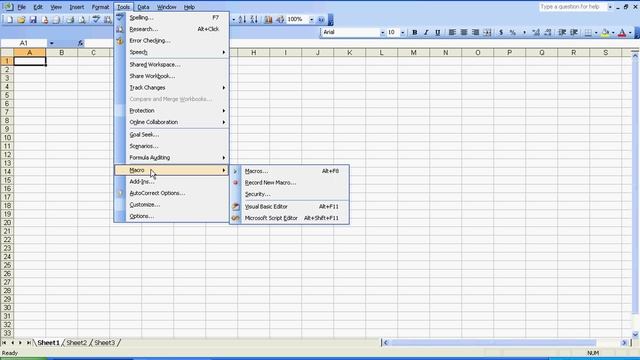Click the Research icon in Tools menu
This screenshot has width=640, height=360.
[x=120, y=29]
